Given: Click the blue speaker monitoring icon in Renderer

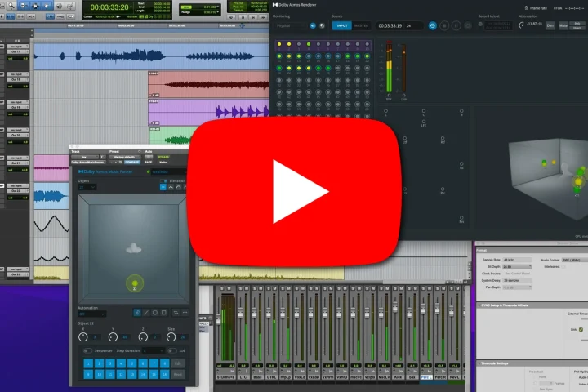Looking at the screenshot, I should (313, 25).
